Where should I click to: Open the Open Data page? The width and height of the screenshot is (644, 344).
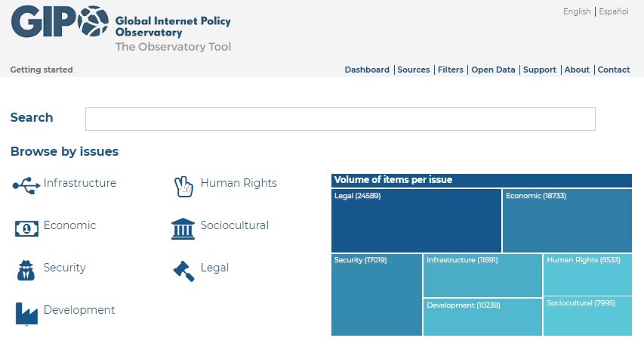click(x=493, y=70)
